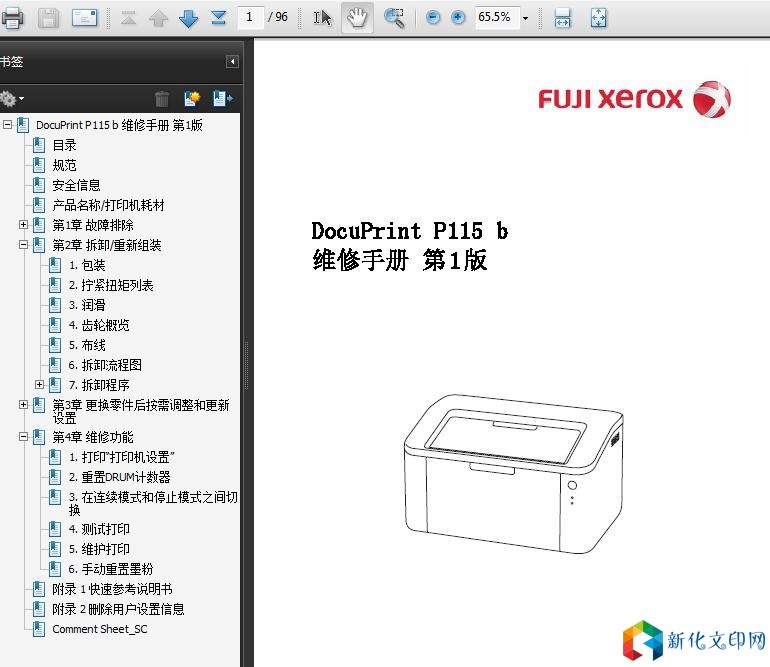Screen dimensions: 770x667
Task: Click the email envelope icon
Action: pos(85,17)
